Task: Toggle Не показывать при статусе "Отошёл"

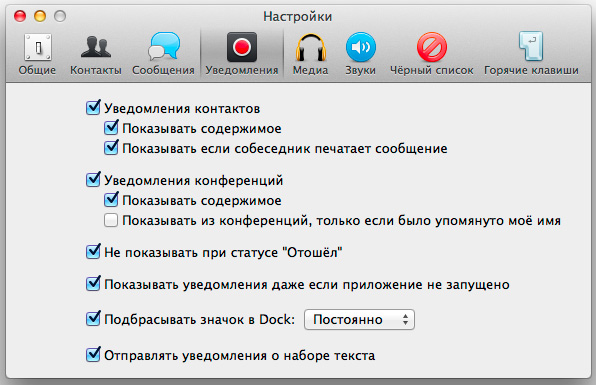Action: click(93, 252)
